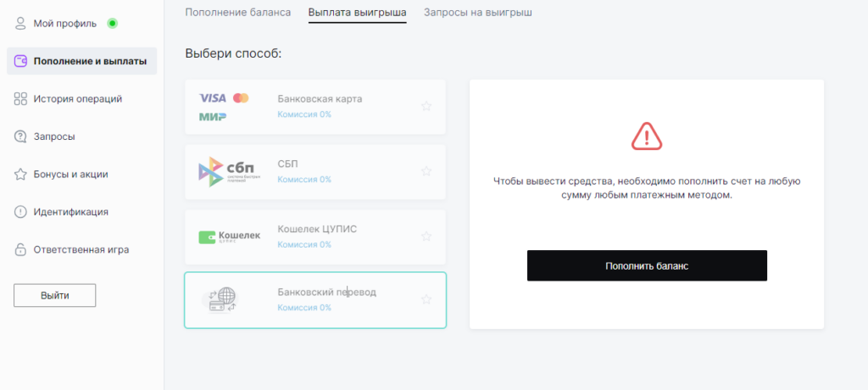Click the padlock icon for Ответственная игра
868x390 pixels.
point(20,249)
